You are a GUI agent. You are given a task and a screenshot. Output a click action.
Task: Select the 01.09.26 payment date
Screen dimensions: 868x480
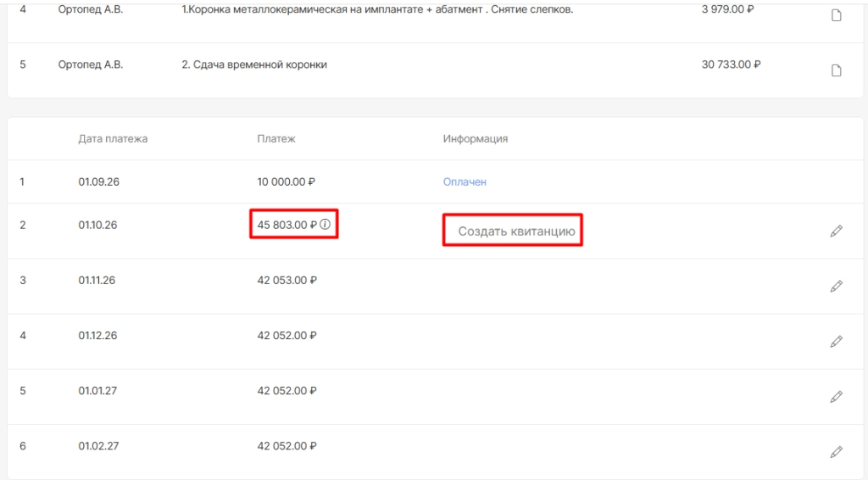pyautogui.click(x=98, y=181)
